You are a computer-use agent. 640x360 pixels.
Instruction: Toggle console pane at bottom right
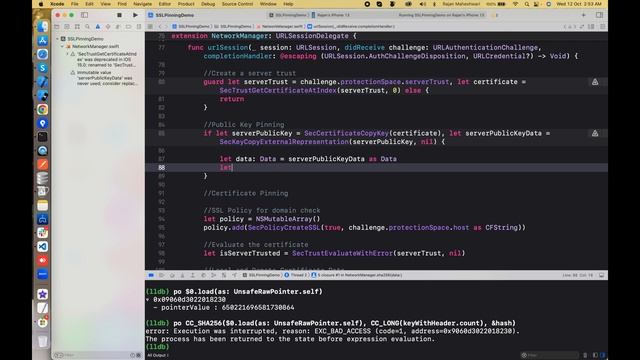[x=603, y=355]
